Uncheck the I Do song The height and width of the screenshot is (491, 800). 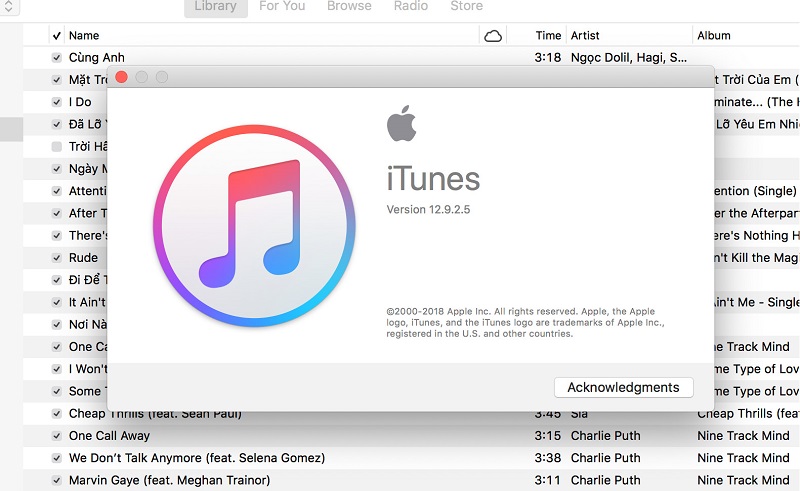tap(57, 102)
